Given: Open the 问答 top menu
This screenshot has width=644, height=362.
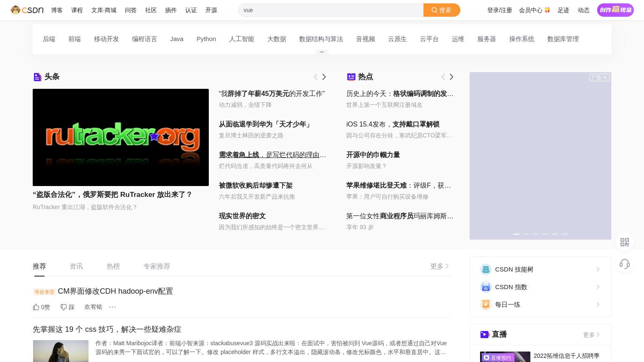Looking at the screenshot, I should click(x=131, y=10).
